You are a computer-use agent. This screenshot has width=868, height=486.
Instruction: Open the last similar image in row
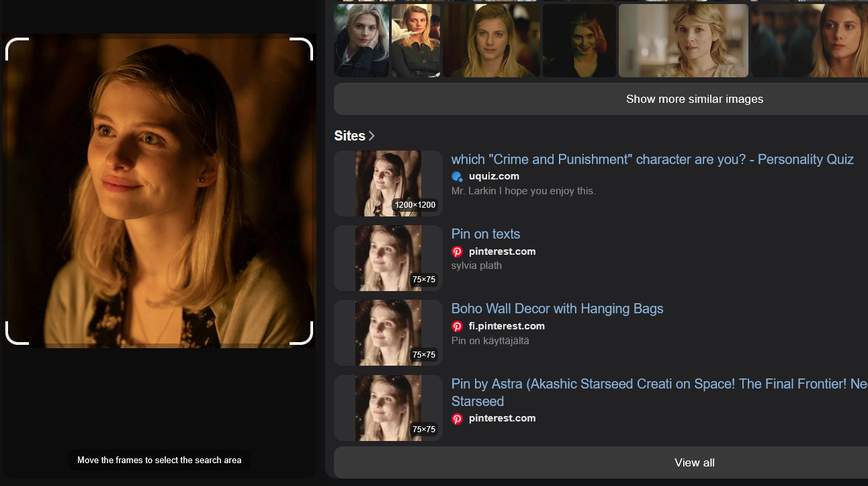(x=810, y=40)
